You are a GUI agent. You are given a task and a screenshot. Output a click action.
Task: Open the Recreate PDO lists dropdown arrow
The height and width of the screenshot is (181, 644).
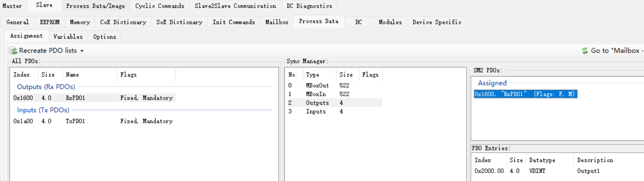click(82, 51)
